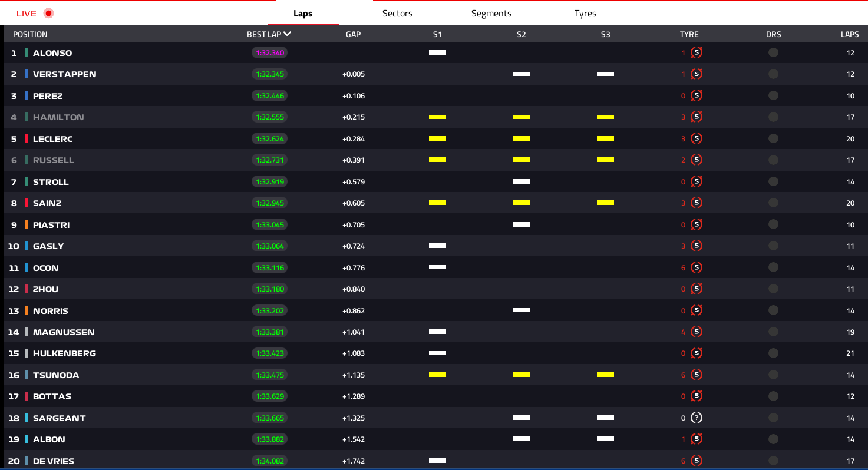The height and width of the screenshot is (470, 868).
Task: Click the LIVE red recording indicator
Action: coord(48,13)
